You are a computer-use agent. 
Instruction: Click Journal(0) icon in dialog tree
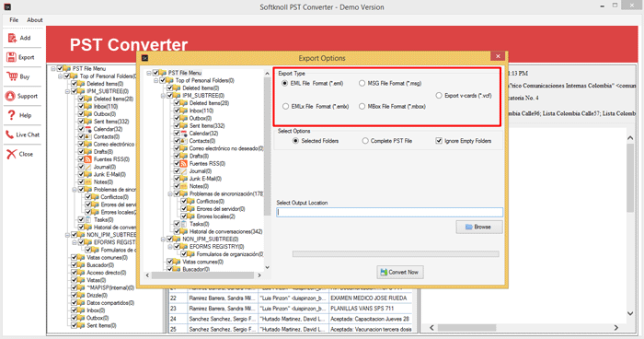tap(184, 171)
